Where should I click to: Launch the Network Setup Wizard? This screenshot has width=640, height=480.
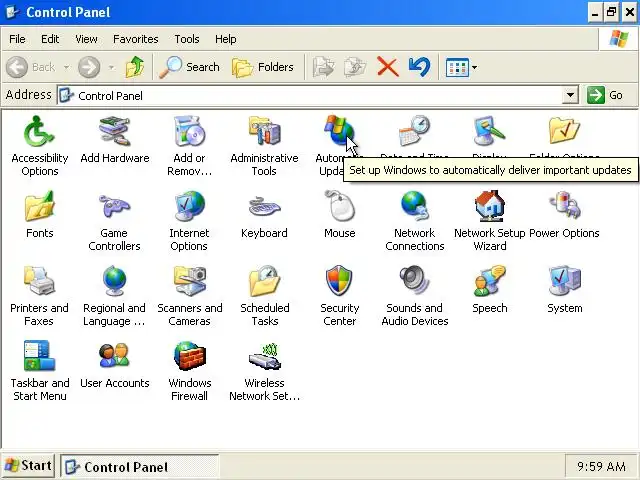489,206
